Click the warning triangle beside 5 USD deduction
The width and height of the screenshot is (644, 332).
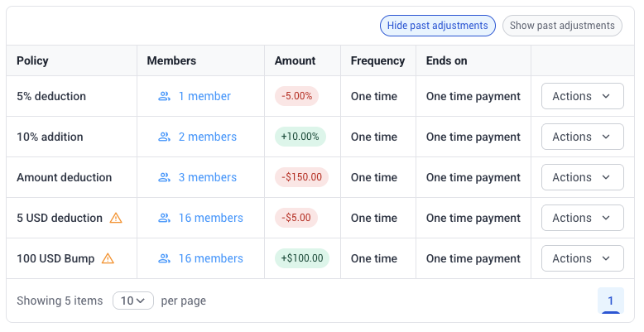(116, 218)
